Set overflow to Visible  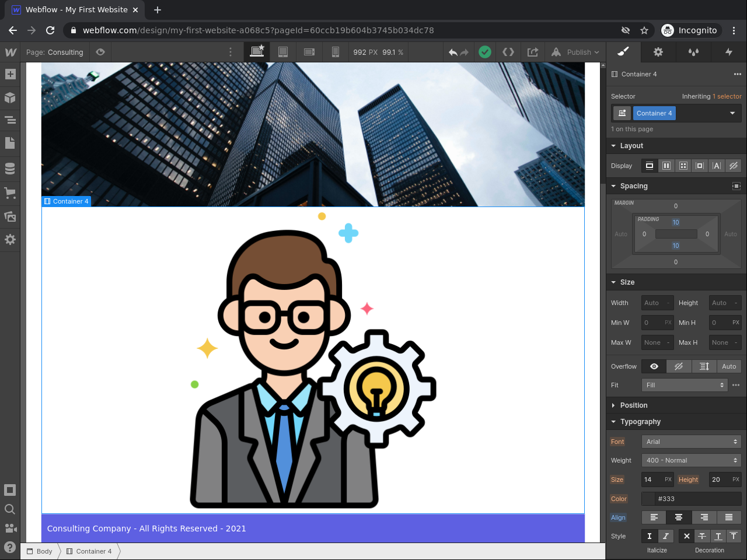(654, 366)
